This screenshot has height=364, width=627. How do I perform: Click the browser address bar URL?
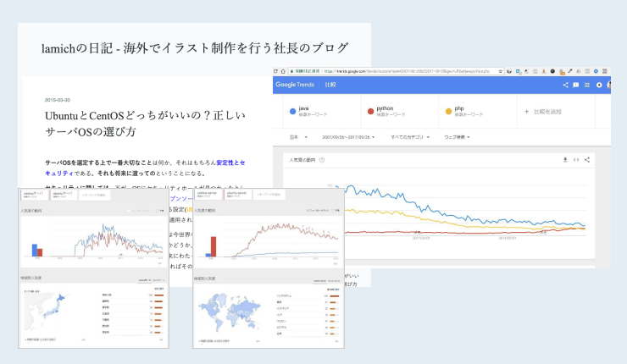click(406, 71)
